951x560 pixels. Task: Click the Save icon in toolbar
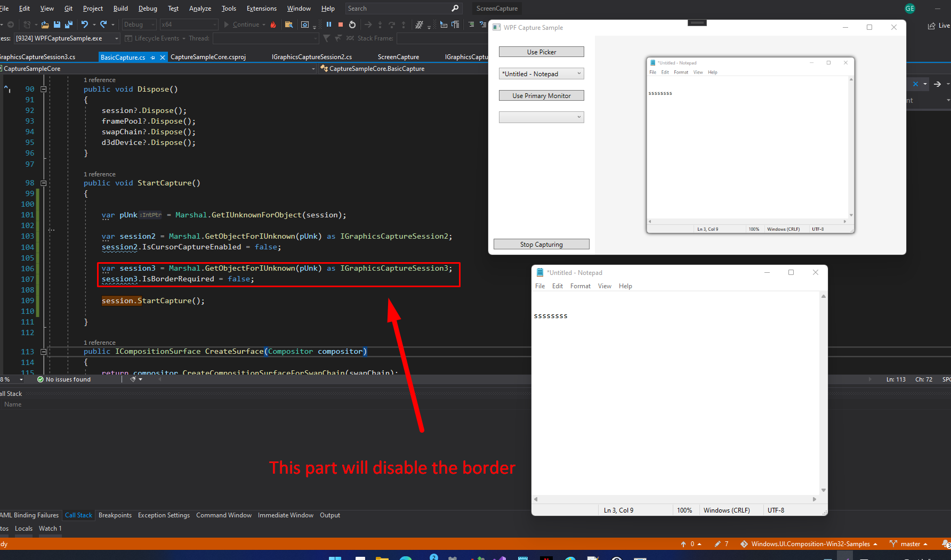pos(57,25)
